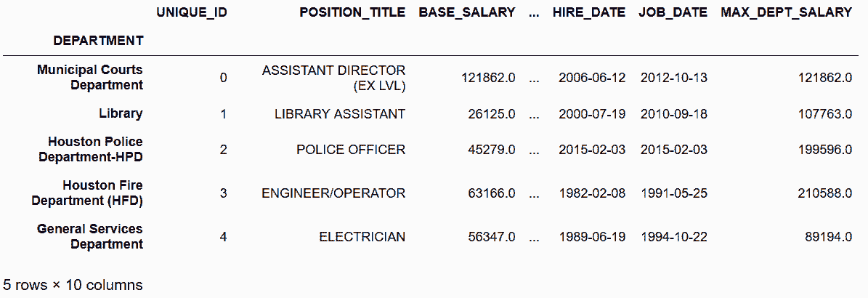Viewport: 868px width, 298px height.
Task: Click the UNIQUE_ID column header
Action: tap(192, 13)
